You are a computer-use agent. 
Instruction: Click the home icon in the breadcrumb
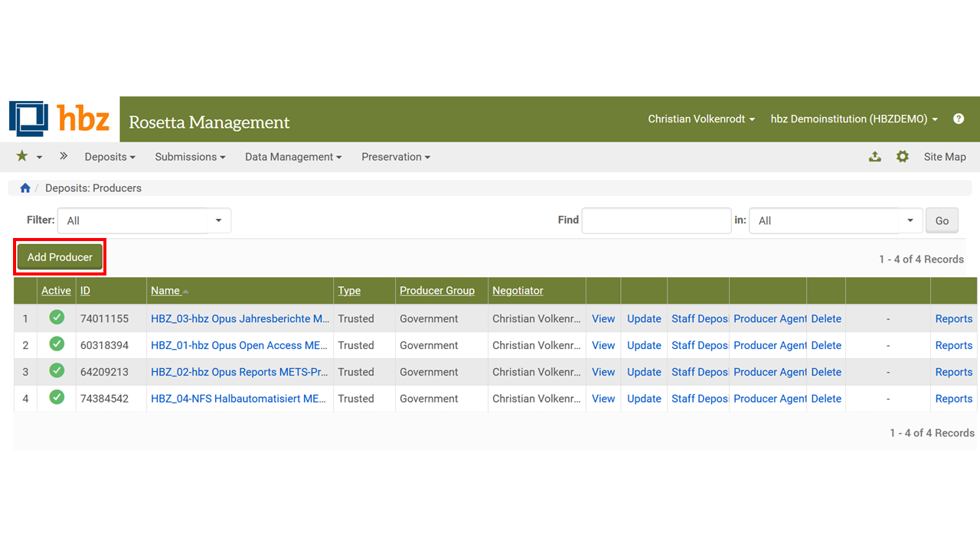(25, 188)
